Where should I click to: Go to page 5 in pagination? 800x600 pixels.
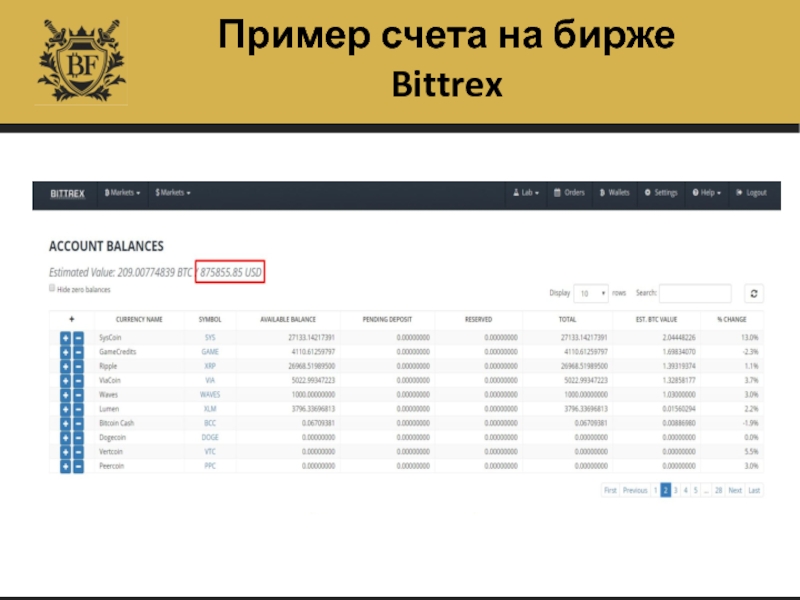coord(695,490)
